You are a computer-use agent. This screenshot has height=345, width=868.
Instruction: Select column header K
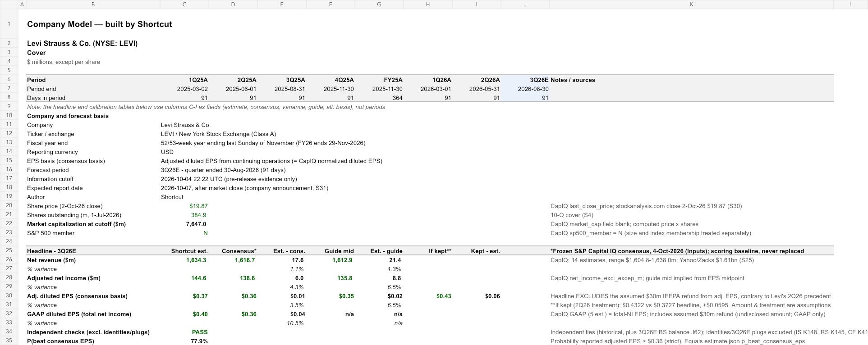tap(691, 5)
